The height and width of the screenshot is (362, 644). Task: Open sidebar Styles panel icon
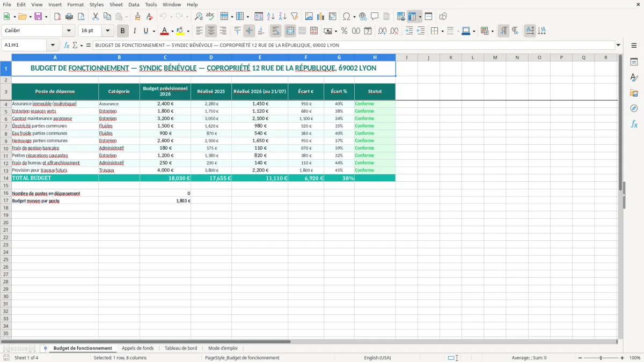coord(634,77)
